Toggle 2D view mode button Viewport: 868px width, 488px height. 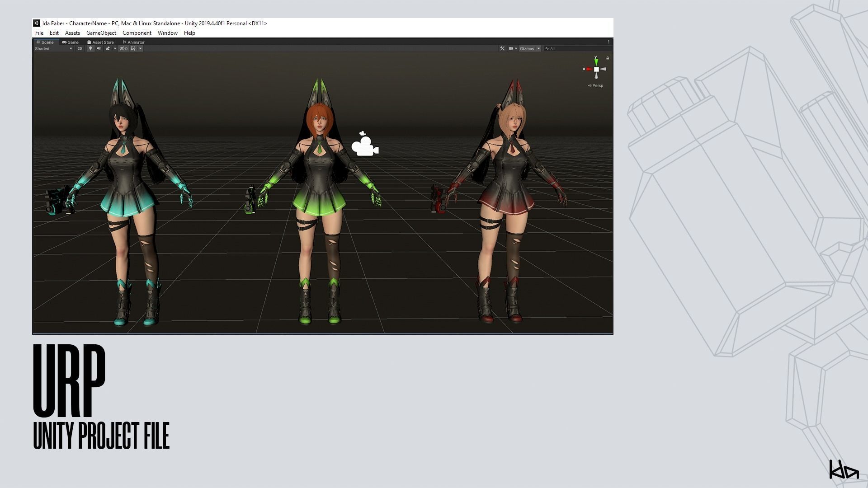80,48
